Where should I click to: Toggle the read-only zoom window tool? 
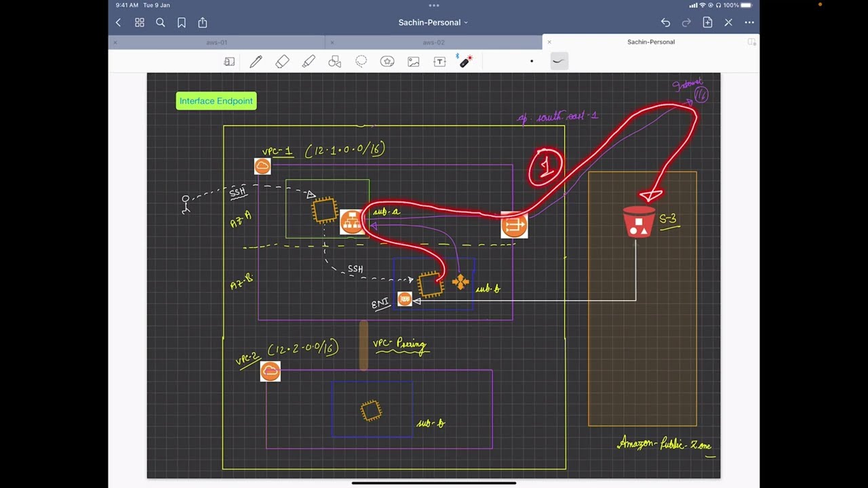(x=229, y=62)
